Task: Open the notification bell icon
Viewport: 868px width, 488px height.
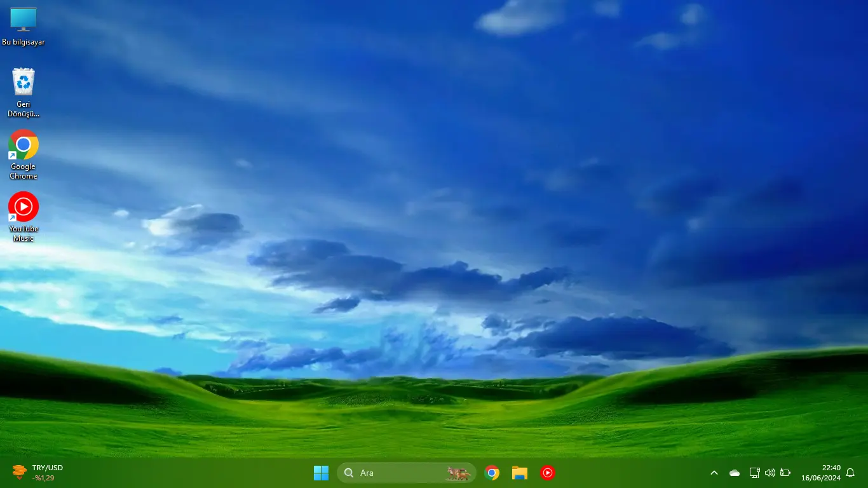Action: click(850, 473)
